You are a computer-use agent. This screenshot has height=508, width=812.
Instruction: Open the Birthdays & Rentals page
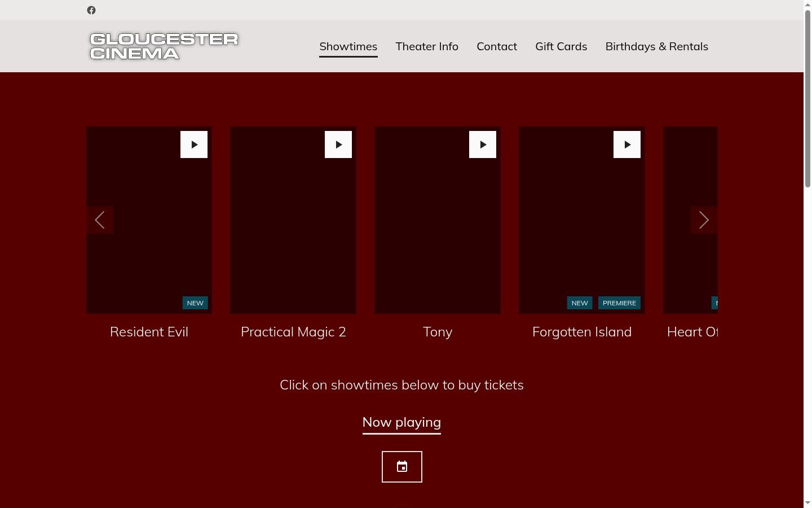[x=657, y=46]
